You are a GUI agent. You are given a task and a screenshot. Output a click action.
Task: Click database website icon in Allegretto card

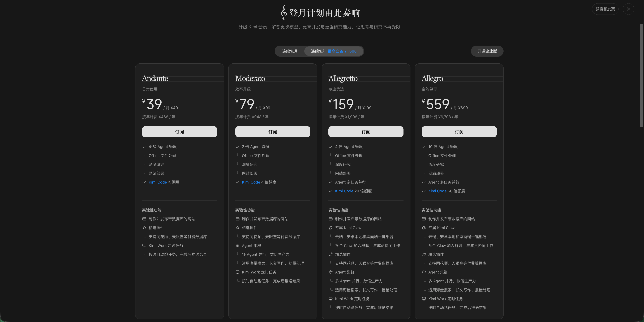point(330,219)
